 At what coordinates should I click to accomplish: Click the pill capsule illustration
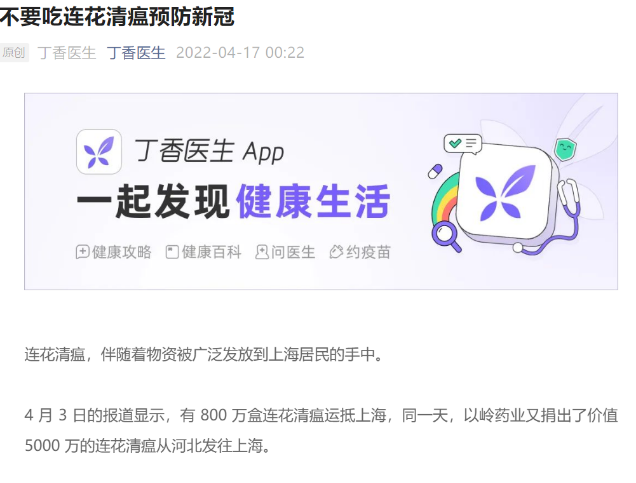coord(435,171)
